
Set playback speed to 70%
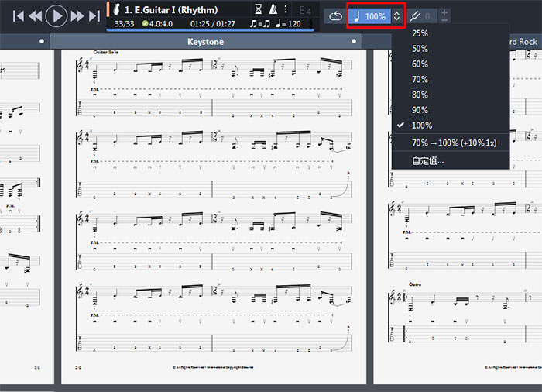420,79
